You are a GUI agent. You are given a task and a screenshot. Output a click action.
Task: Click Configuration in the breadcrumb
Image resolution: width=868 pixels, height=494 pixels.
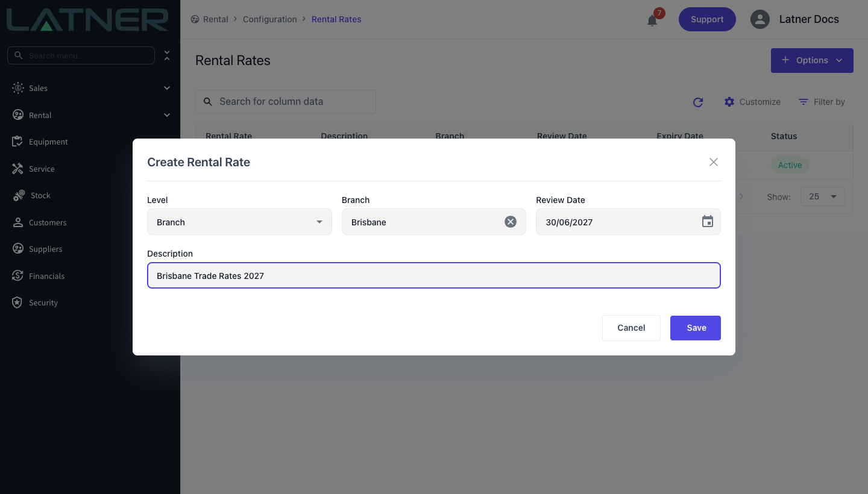pos(270,19)
